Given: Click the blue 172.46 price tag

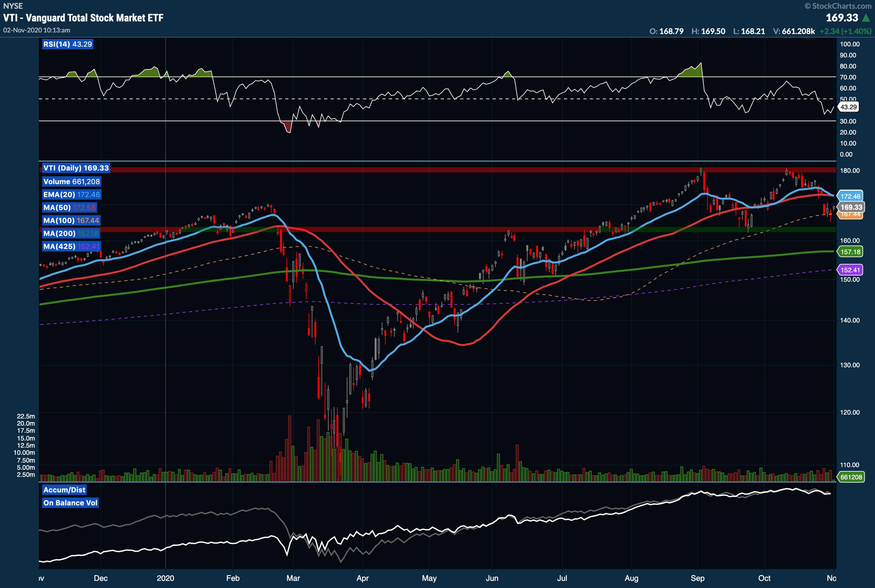Looking at the screenshot, I should [x=850, y=196].
